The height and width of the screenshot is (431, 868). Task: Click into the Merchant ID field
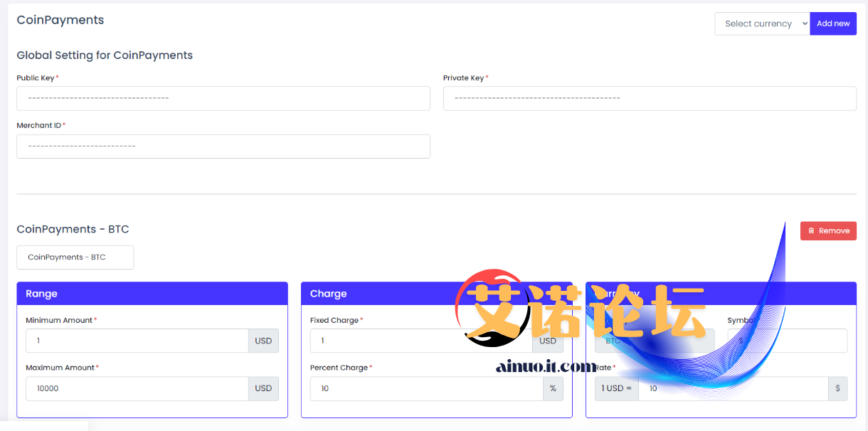pos(223,146)
